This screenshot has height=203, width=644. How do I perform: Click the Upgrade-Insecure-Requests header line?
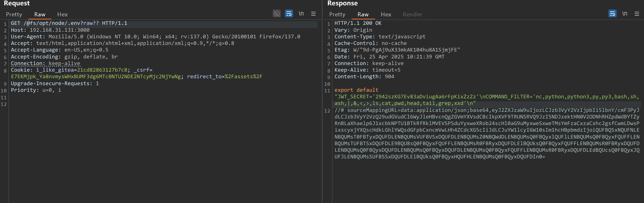coord(55,84)
